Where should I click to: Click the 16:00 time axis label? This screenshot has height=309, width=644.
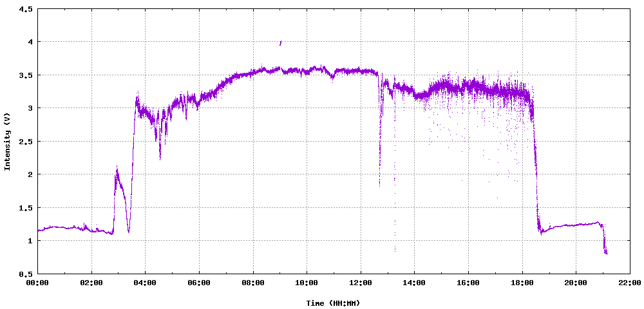tap(468, 283)
